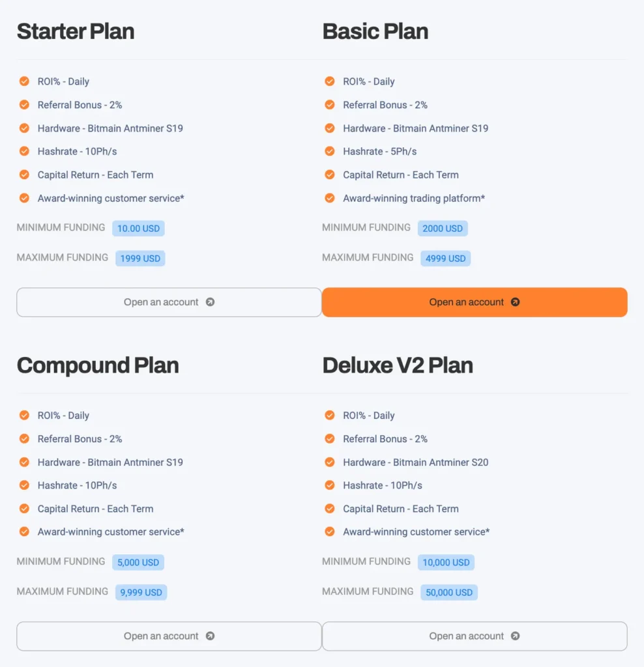Click Starter Plan Capital Return checkmark

pyautogui.click(x=24, y=175)
